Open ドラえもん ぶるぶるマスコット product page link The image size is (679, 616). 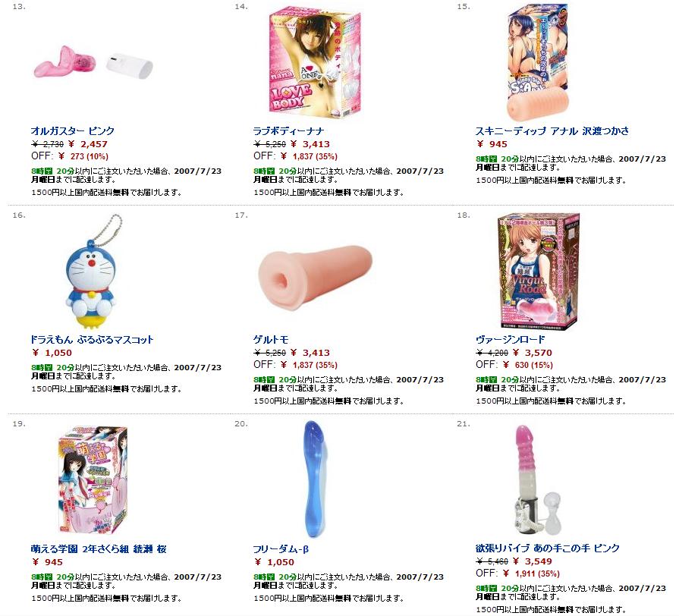pos(92,339)
